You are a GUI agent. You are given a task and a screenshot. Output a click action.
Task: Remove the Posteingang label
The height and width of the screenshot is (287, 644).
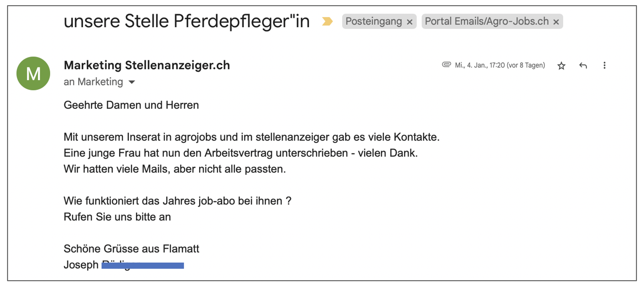click(x=410, y=22)
